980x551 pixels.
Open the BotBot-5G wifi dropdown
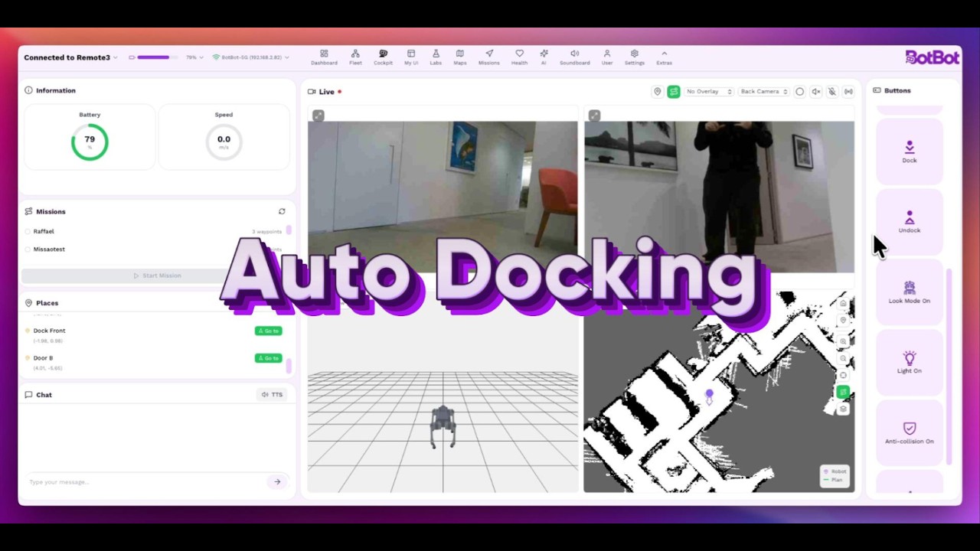click(250, 57)
